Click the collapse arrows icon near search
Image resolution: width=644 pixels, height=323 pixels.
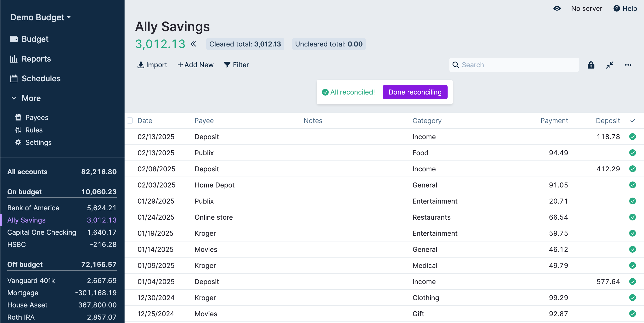[x=609, y=65]
